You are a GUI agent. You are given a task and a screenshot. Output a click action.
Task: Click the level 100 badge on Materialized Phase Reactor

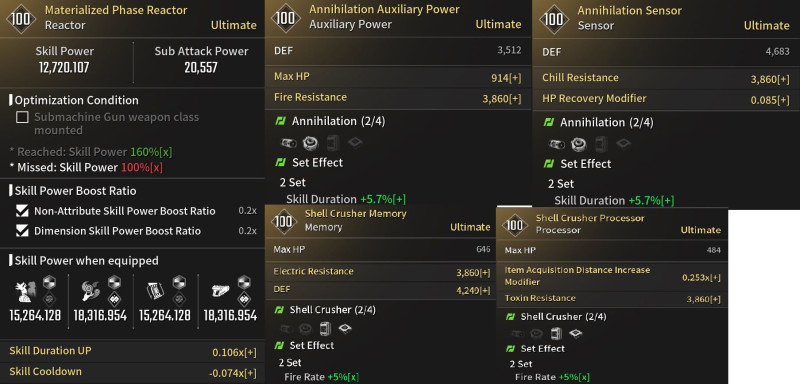click(21, 19)
